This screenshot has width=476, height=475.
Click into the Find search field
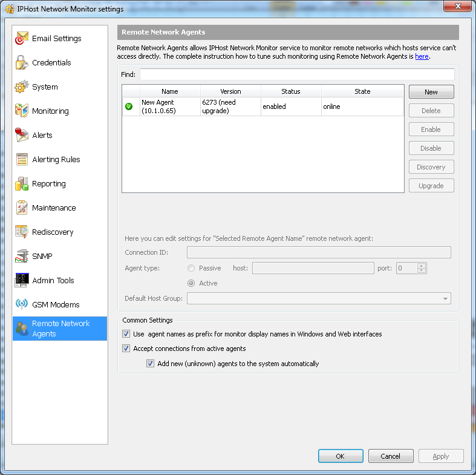pos(296,74)
